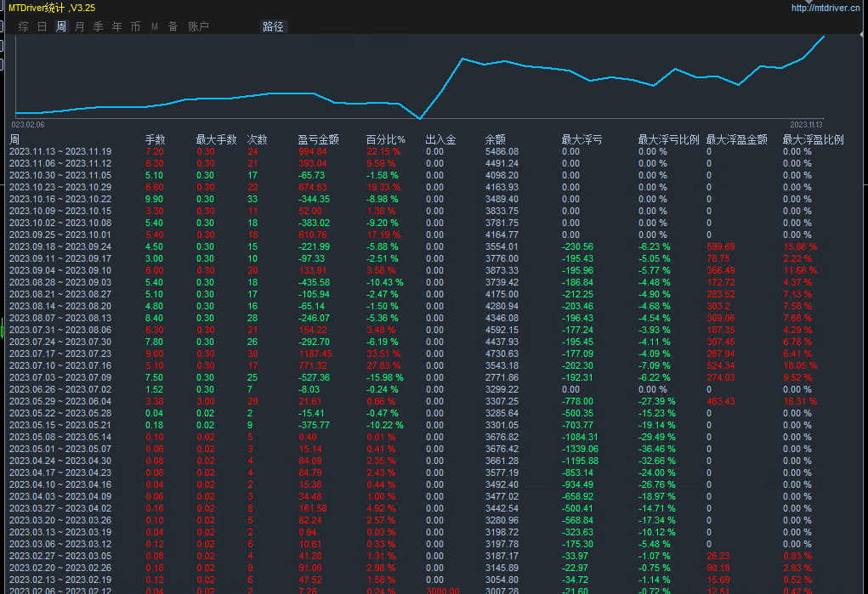Open the 币 currency tab
Viewport: 868px width, 594px height.
click(135, 26)
